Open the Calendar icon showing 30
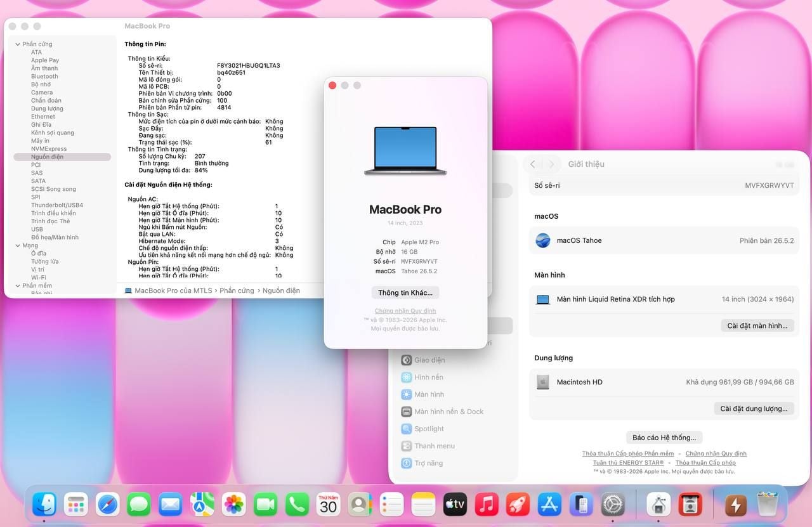This screenshot has width=812, height=527. pos(329,505)
